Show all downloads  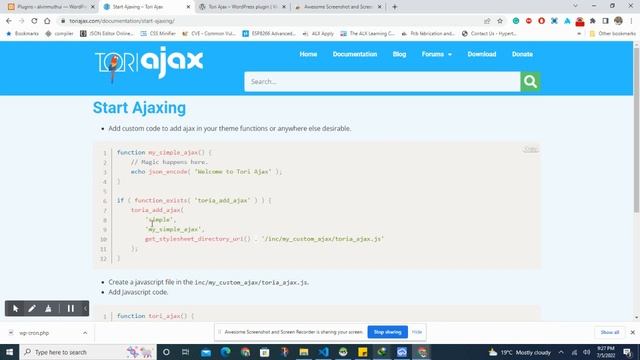[609, 332]
